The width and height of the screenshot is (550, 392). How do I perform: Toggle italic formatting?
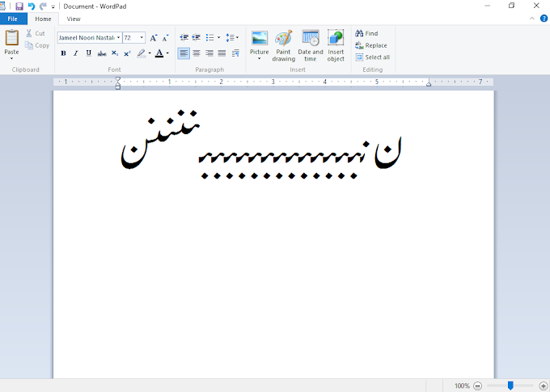pyautogui.click(x=76, y=53)
